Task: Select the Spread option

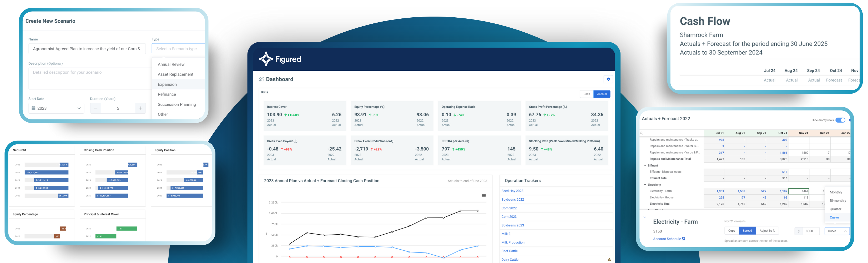Action: click(x=747, y=231)
